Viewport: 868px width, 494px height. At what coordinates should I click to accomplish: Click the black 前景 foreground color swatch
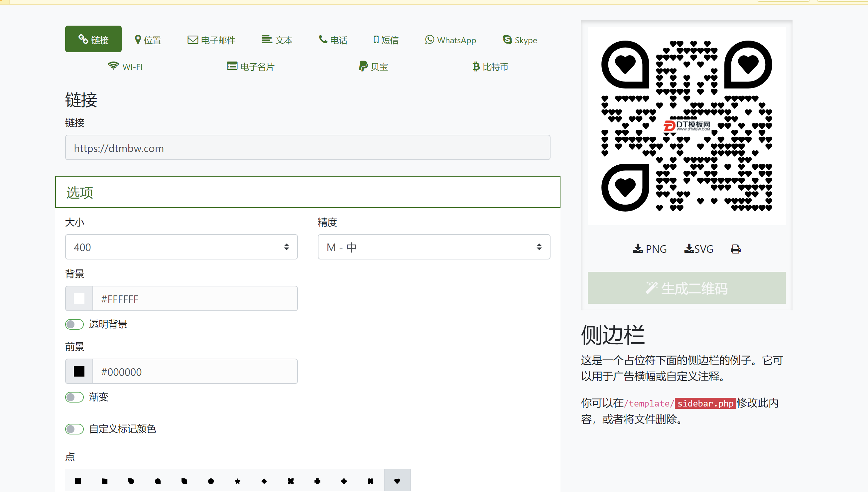click(x=79, y=372)
